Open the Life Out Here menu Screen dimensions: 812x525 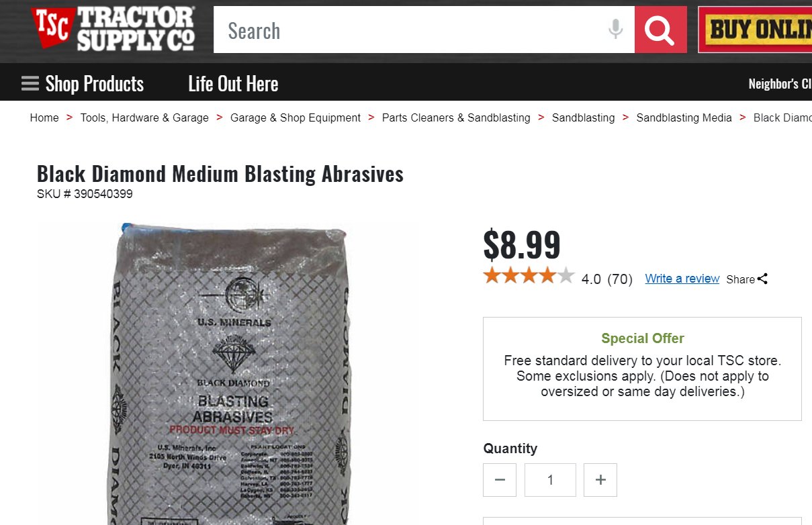tap(233, 84)
